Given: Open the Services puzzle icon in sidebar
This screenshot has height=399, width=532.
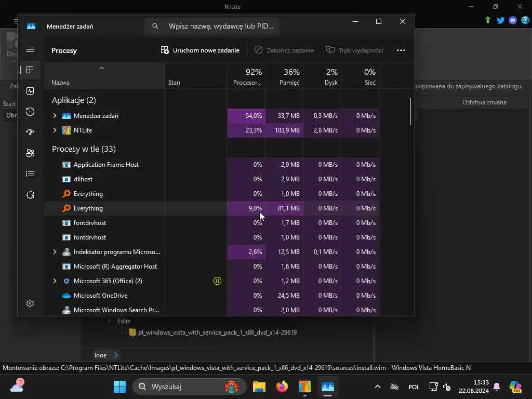Looking at the screenshot, I should pos(30,195).
